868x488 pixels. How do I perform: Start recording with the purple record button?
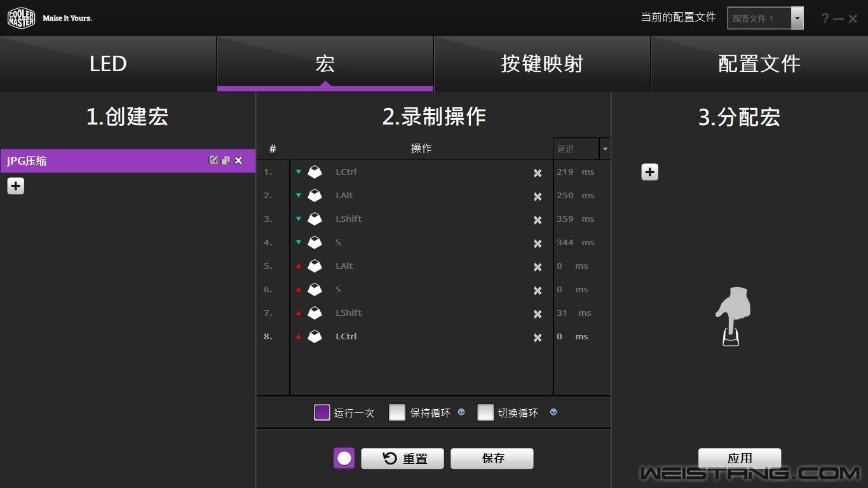(x=344, y=458)
